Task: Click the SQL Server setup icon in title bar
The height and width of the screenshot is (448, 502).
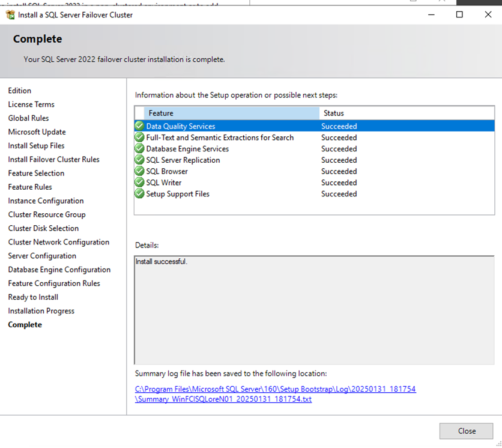Action: (x=10, y=14)
